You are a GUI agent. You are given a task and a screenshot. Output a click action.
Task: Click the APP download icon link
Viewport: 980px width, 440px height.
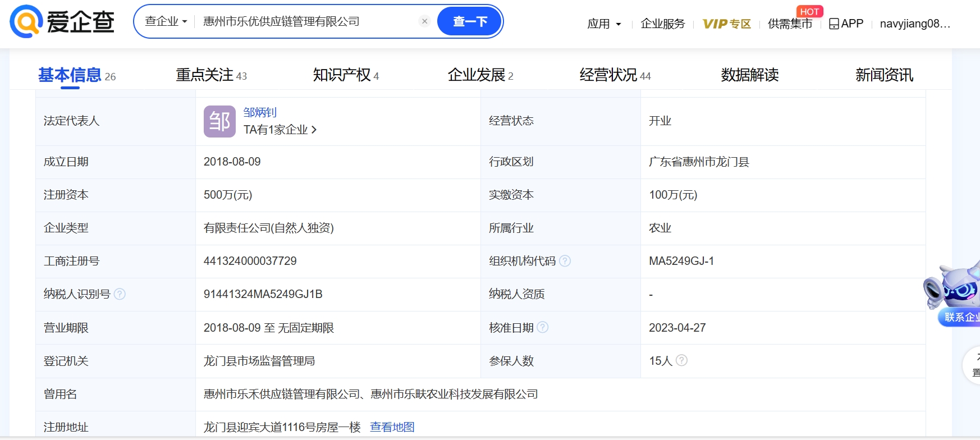pyautogui.click(x=846, y=24)
